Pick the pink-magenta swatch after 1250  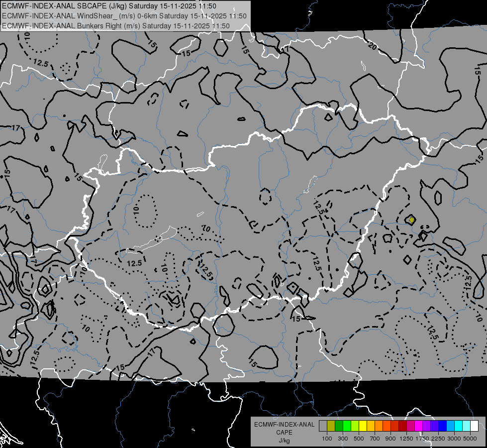[x=410, y=426]
